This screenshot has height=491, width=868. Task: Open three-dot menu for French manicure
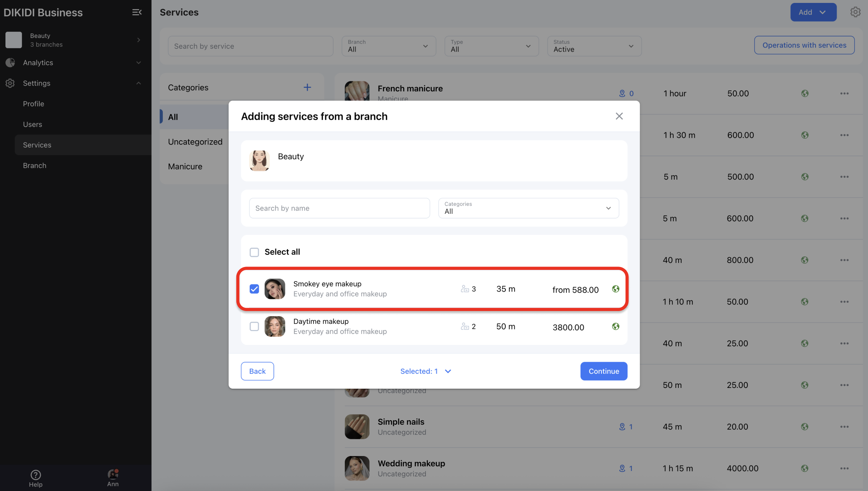[844, 94]
